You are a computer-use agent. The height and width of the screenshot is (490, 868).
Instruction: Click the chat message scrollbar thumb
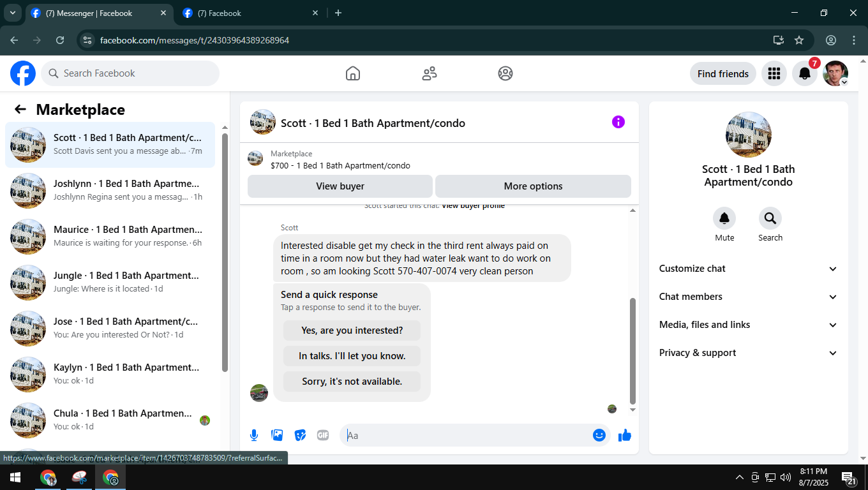pyautogui.click(x=633, y=351)
